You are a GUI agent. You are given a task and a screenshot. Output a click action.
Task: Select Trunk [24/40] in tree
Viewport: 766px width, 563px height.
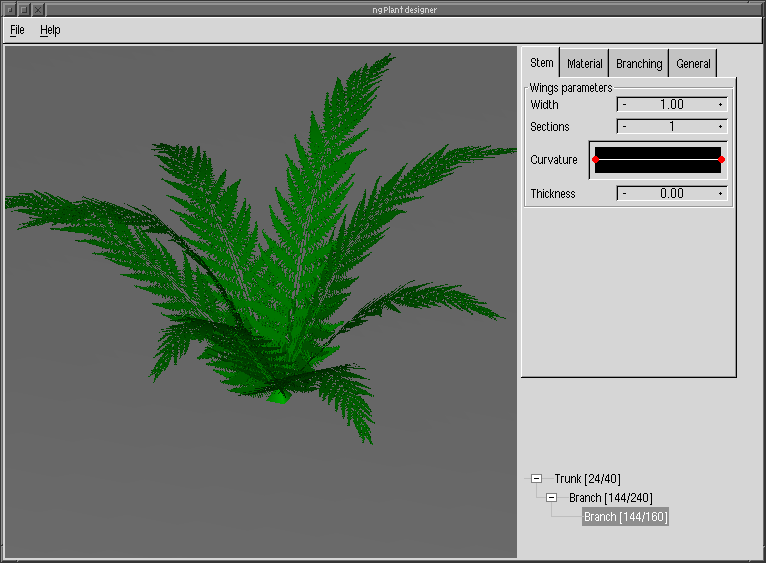click(x=587, y=478)
